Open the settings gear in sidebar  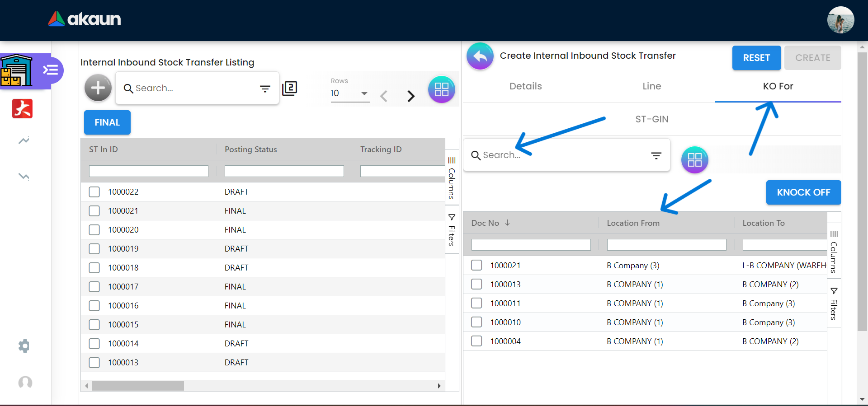click(24, 346)
